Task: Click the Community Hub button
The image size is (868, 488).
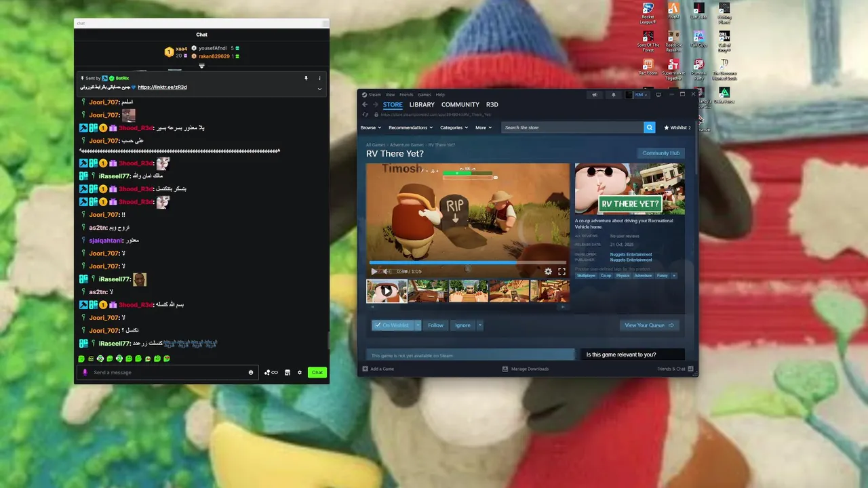Action: point(661,153)
